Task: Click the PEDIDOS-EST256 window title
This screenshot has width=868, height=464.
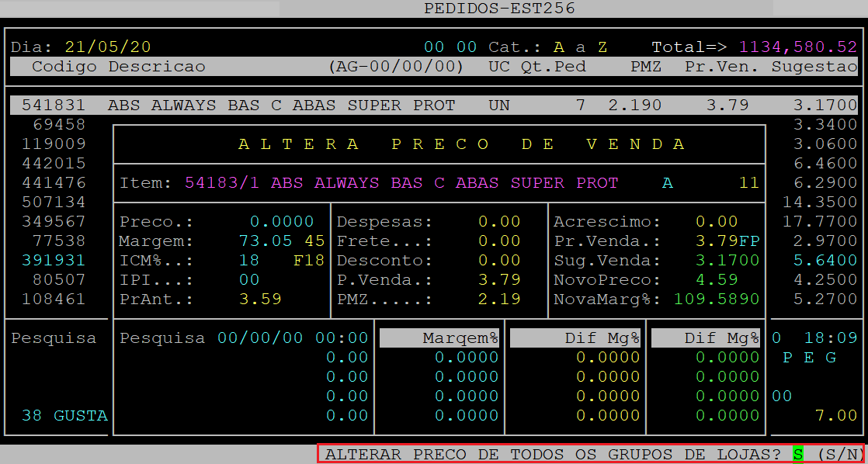Action: (499, 9)
